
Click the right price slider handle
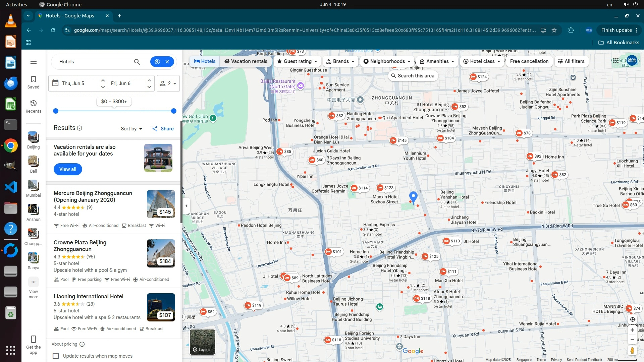(x=174, y=111)
